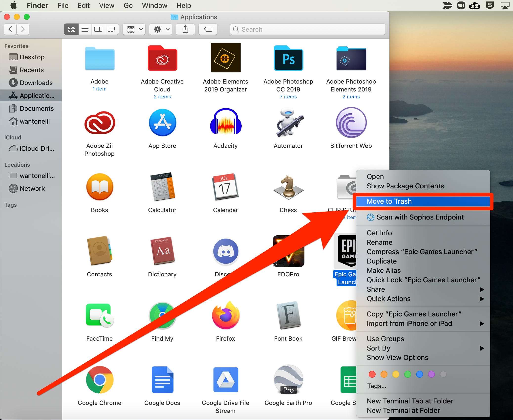513x420 pixels.
Task: Select the Calendar app icon
Action: 226,187
